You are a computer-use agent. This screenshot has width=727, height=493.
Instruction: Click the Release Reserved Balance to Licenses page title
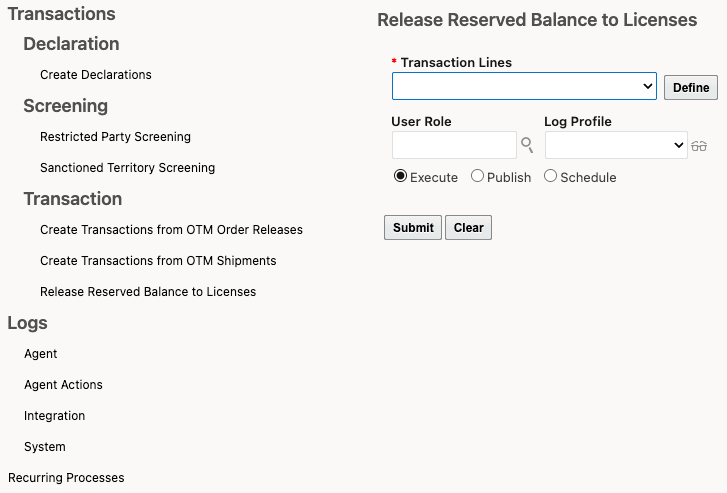coord(537,20)
